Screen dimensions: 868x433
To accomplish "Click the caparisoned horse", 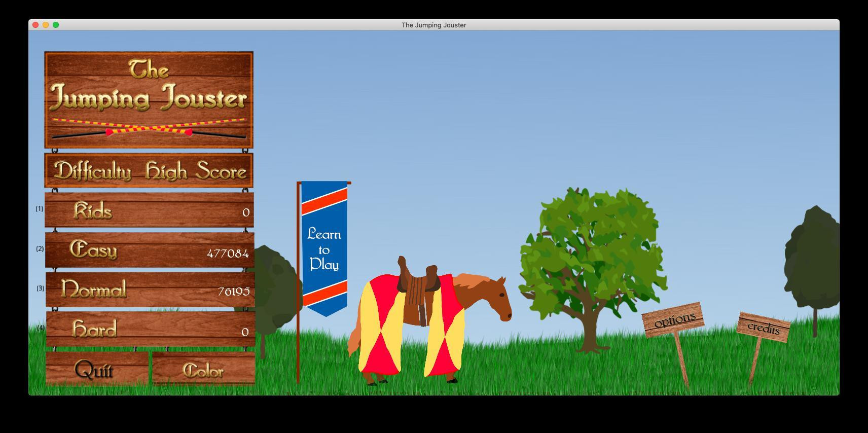I will tap(430, 322).
